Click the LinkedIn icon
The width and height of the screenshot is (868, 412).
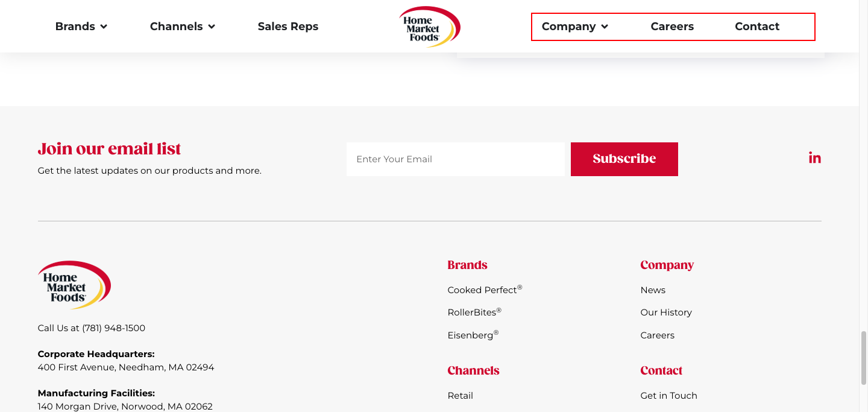814,158
